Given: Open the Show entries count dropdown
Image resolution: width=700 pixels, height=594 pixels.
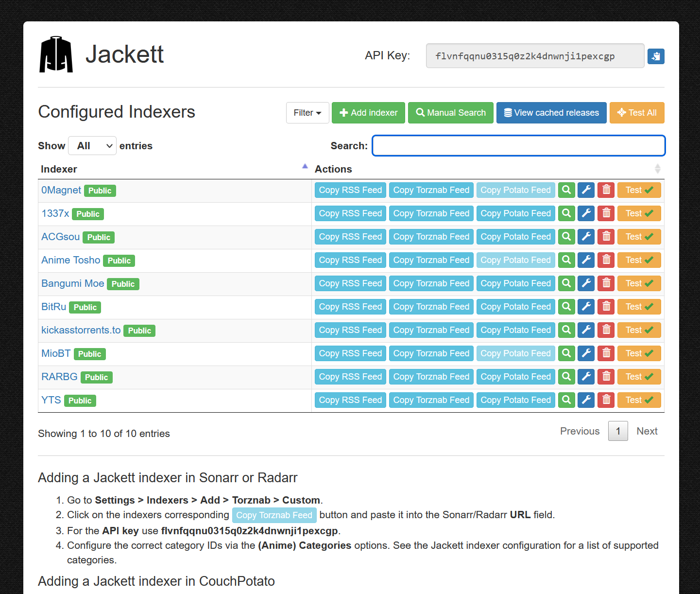Looking at the screenshot, I should 92,146.
